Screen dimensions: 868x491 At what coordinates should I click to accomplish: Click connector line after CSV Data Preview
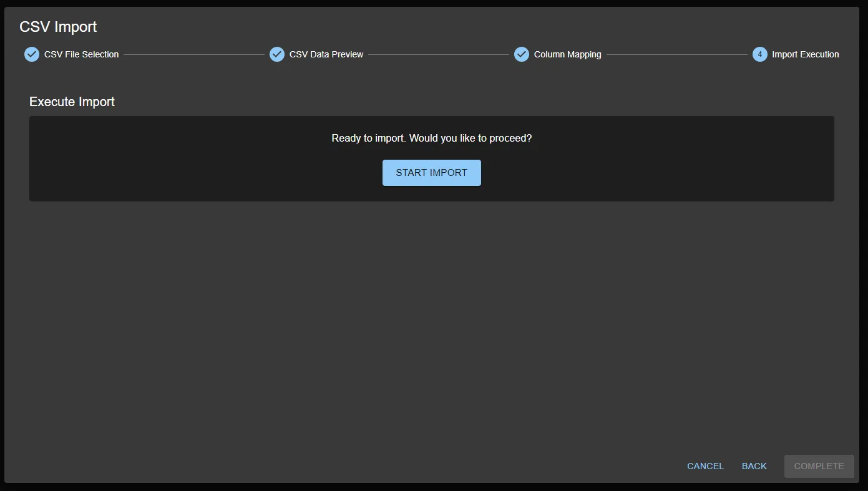point(438,54)
